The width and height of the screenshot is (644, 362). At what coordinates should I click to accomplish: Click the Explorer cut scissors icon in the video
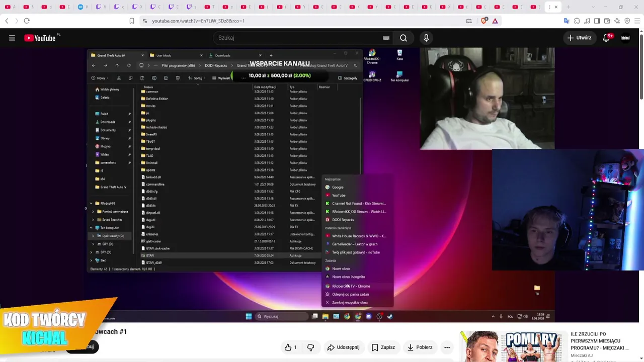tap(119, 78)
